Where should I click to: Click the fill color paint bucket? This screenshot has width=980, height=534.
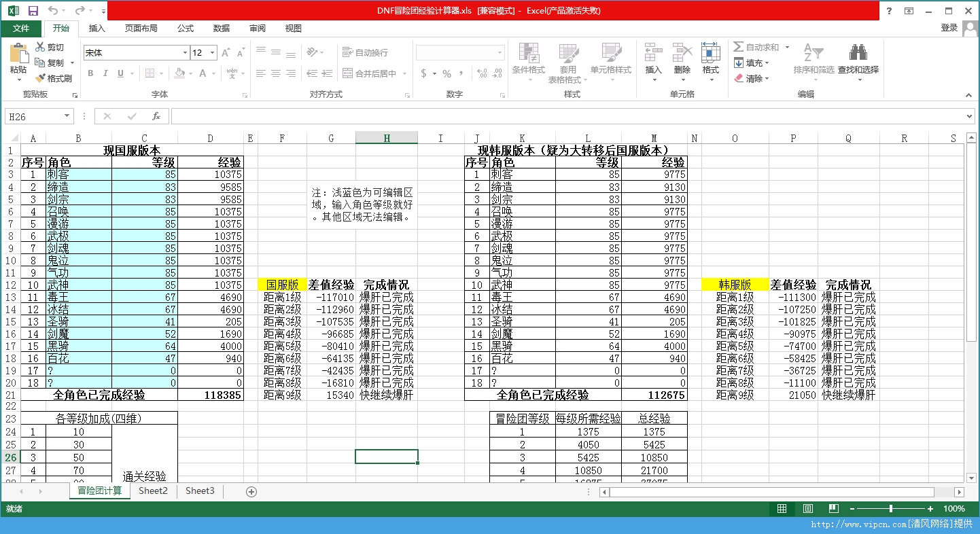(179, 73)
